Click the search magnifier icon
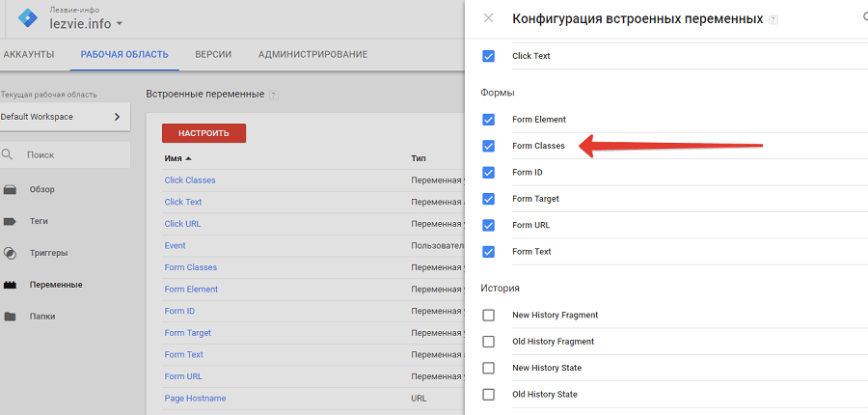This screenshot has width=868, height=415. click(x=8, y=154)
